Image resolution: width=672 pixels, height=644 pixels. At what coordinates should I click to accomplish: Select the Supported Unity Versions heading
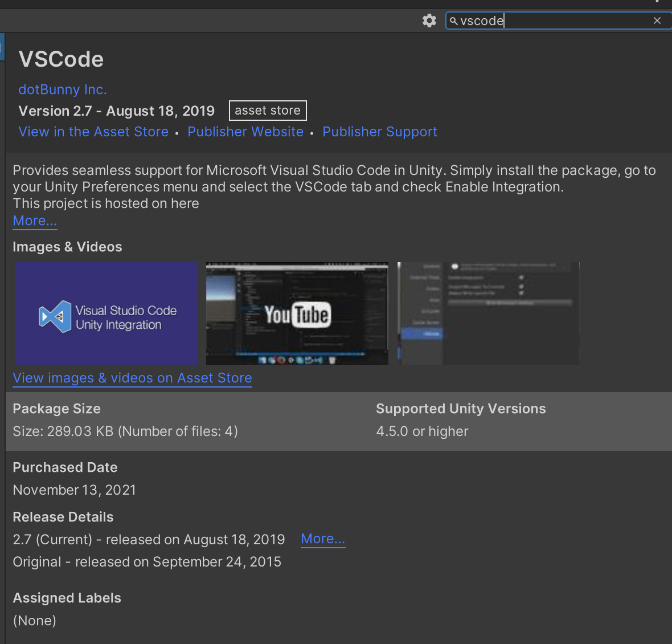click(x=461, y=409)
